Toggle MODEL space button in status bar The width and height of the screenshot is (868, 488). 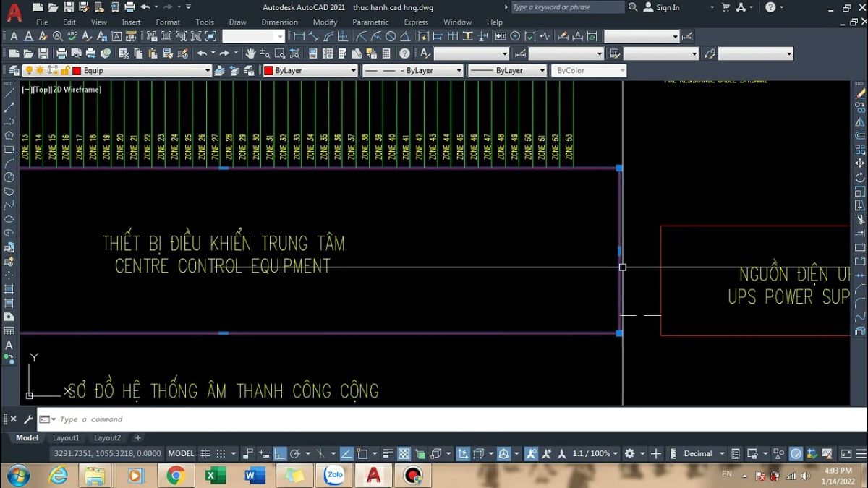click(181, 454)
